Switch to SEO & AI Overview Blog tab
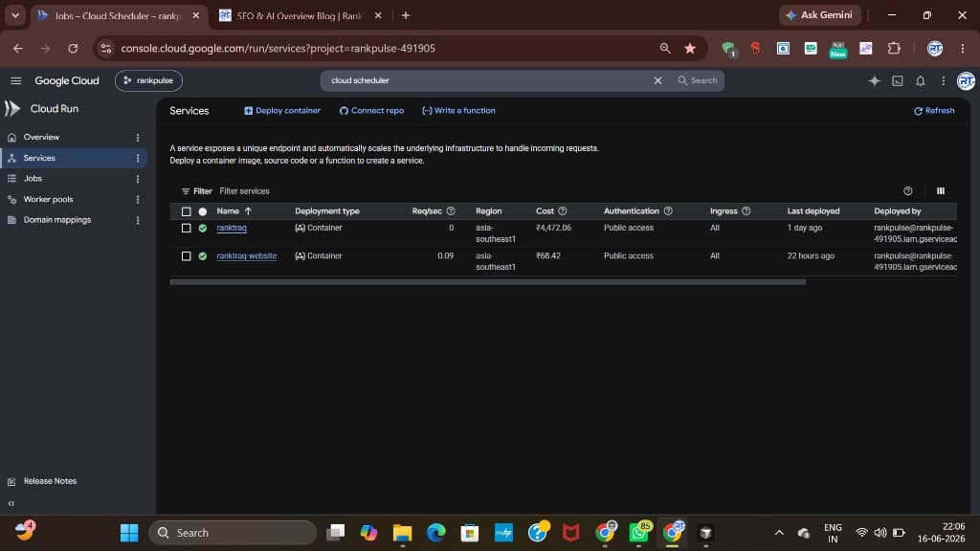 [300, 15]
